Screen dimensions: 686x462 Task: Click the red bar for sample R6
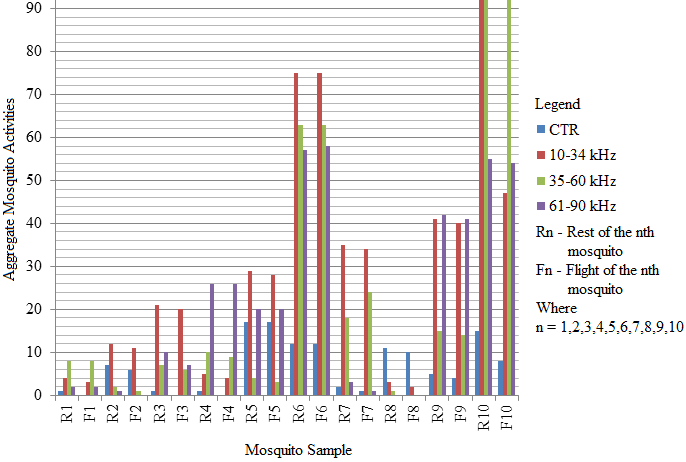[296, 235]
